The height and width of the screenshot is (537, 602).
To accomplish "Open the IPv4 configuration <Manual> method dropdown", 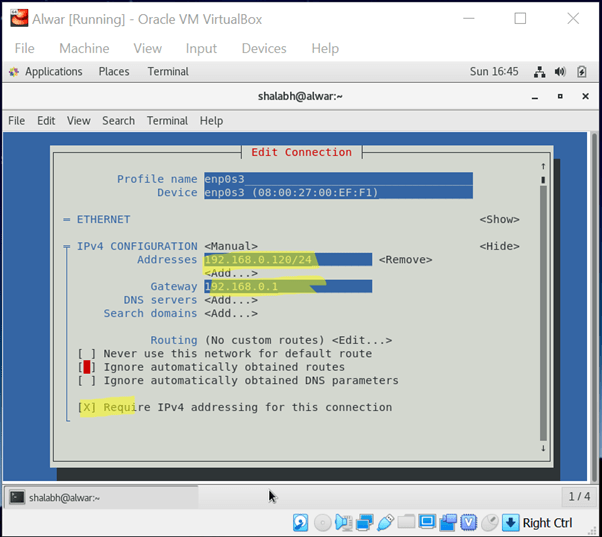I will click(x=231, y=246).
